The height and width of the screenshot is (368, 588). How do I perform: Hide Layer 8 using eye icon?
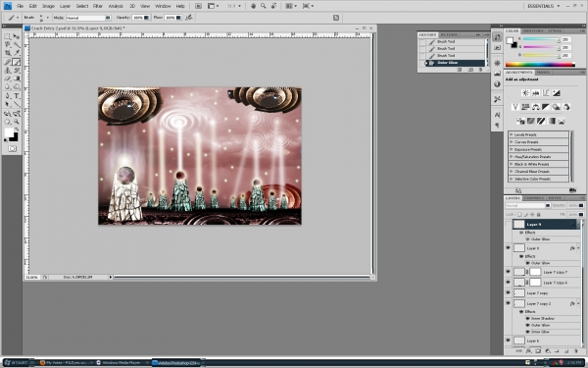coord(508,248)
